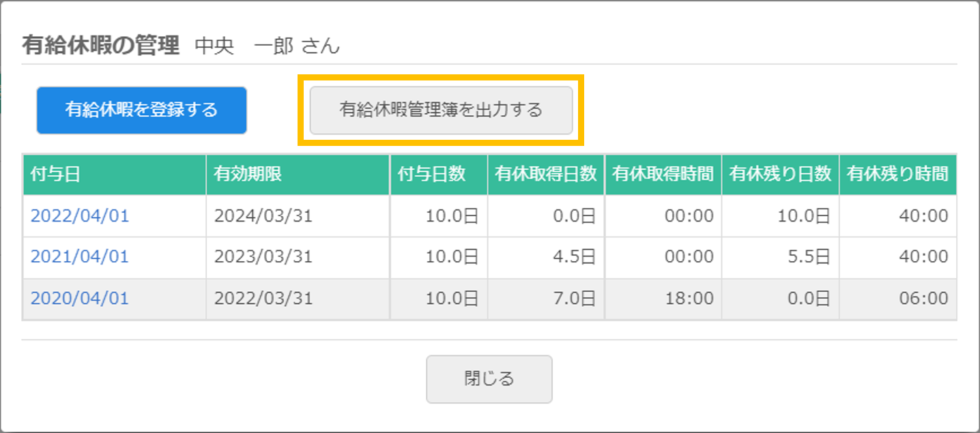
Task: Click the 有給休暇を登録する blue button
Action: pyautogui.click(x=141, y=109)
